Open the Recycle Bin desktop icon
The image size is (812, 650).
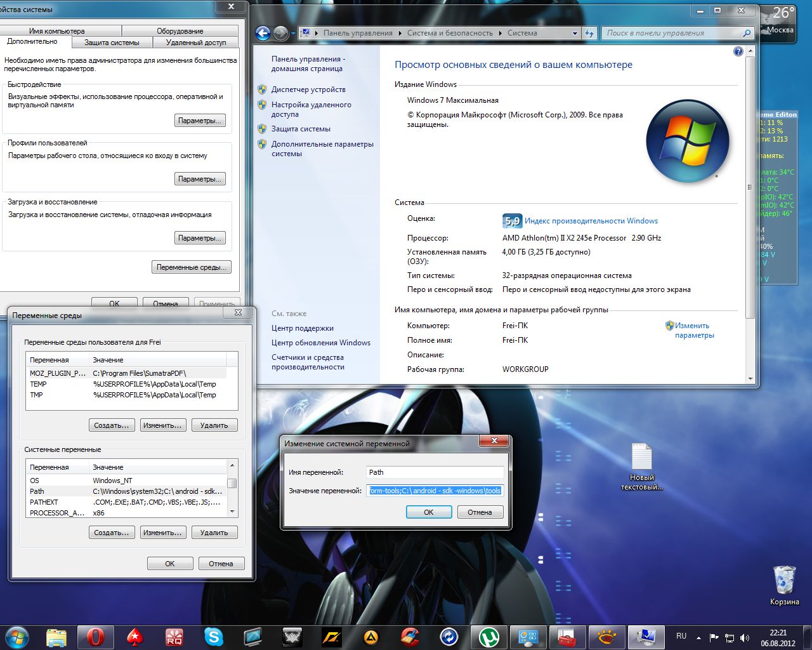pos(784,585)
